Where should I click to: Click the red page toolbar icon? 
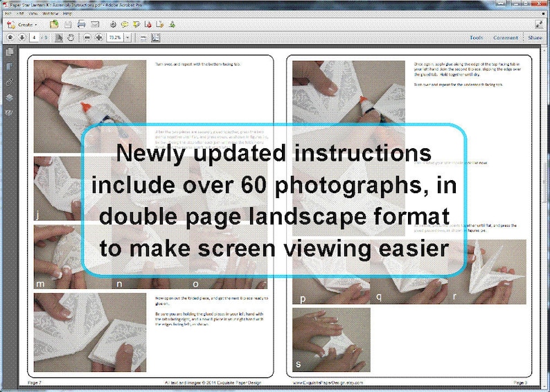tap(148, 24)
